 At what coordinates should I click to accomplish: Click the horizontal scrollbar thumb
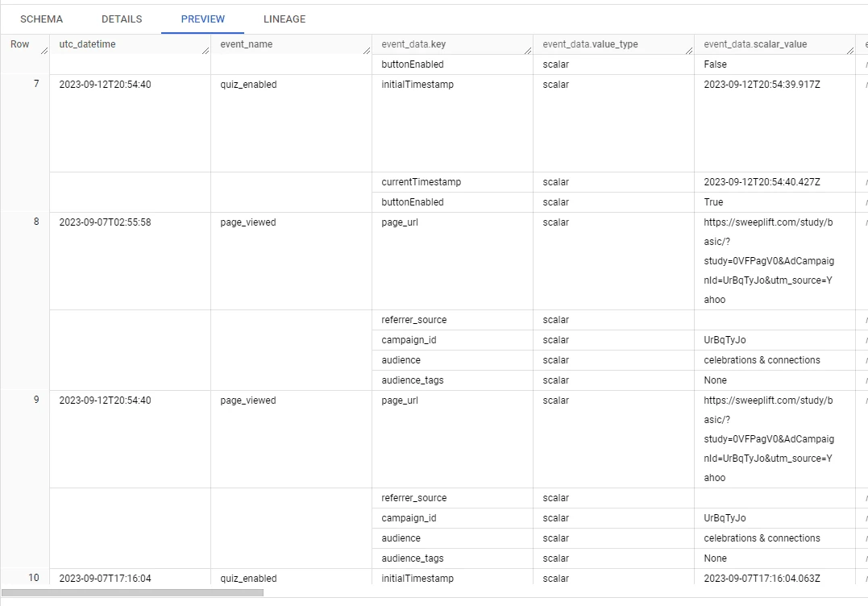point(133,593)
